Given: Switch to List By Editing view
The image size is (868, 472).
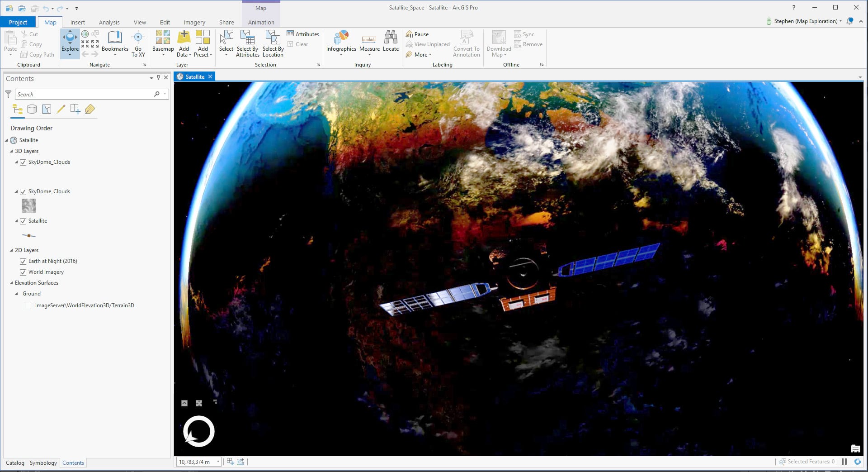Looking at the screenshot, I should pyautogui.click(x=61, y=109).
